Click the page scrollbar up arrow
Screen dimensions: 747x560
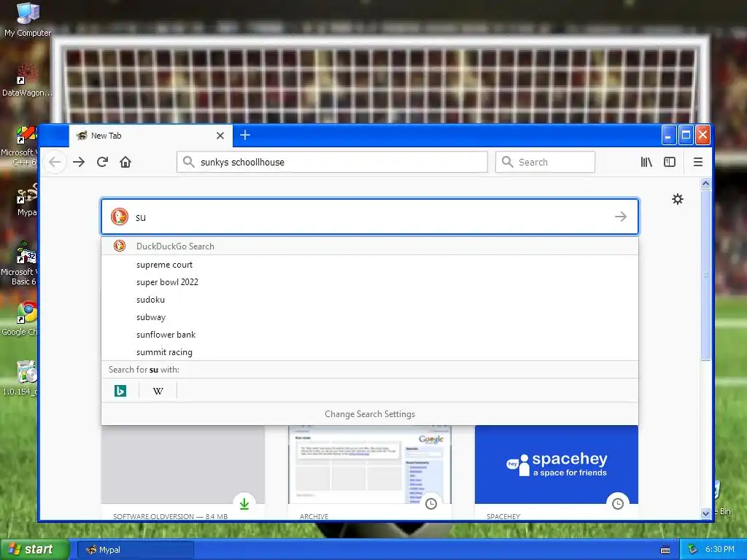706,183
